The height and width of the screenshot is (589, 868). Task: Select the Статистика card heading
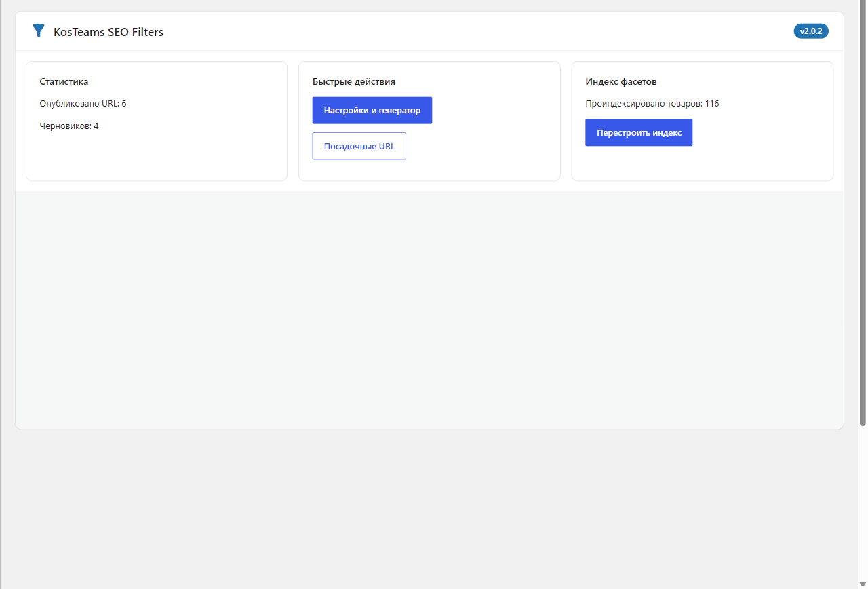click(64, 81)
